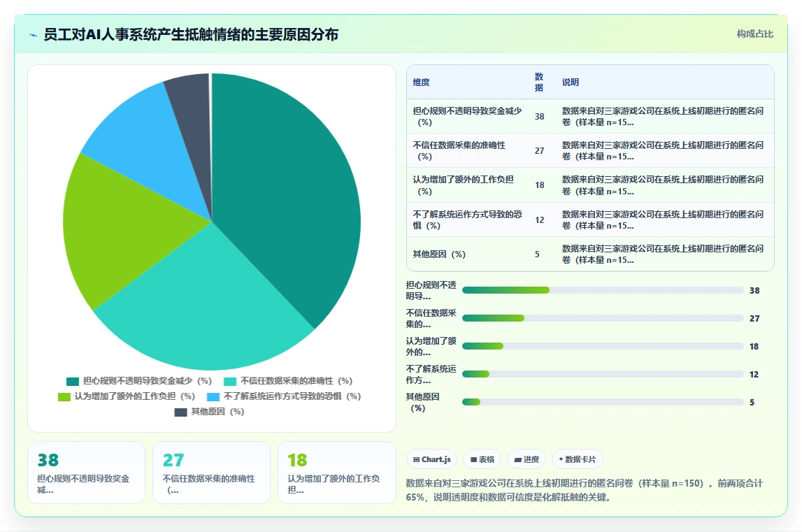
Task: Click the small blue icon before the title
Action: [x=34, y=35]
